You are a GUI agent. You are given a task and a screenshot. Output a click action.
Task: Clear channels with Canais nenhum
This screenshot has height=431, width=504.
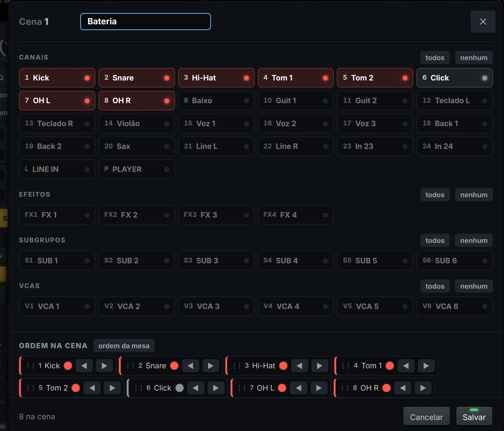(x=474, y=57)
